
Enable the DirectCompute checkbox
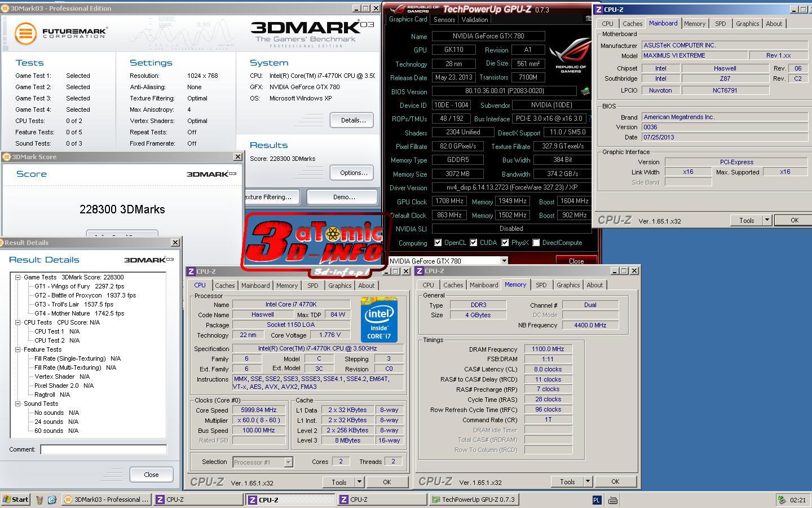(536, 243)
